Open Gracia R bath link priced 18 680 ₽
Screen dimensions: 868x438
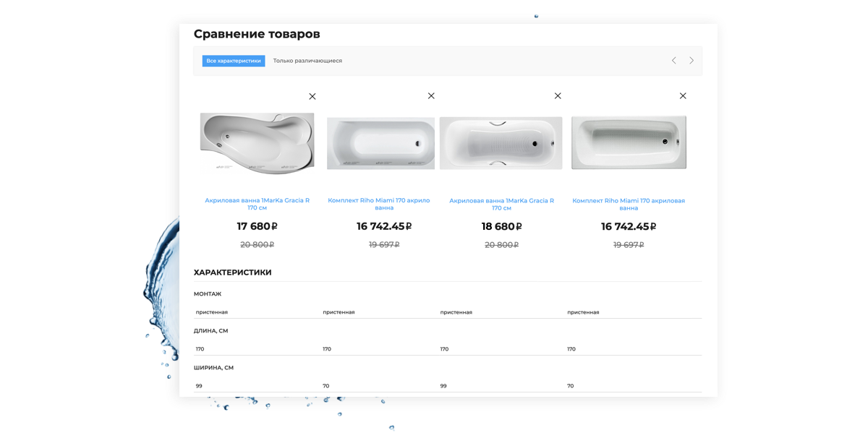click(501, 204)
